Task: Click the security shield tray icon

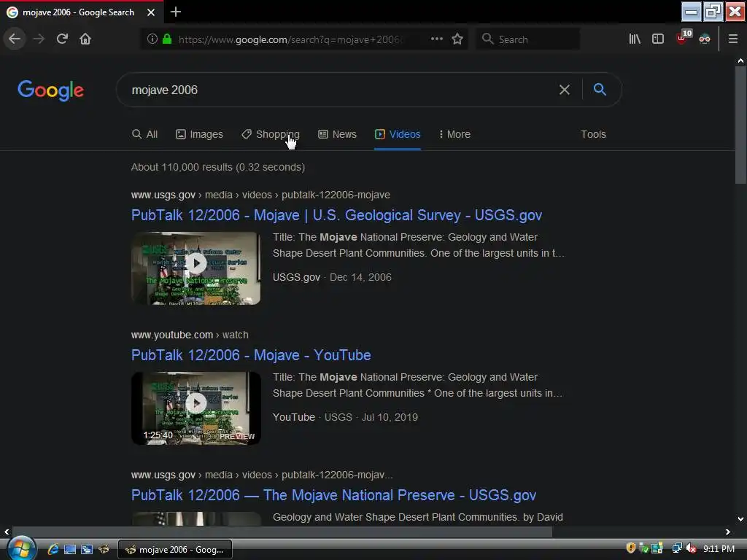Action: (x=631, y=548)
